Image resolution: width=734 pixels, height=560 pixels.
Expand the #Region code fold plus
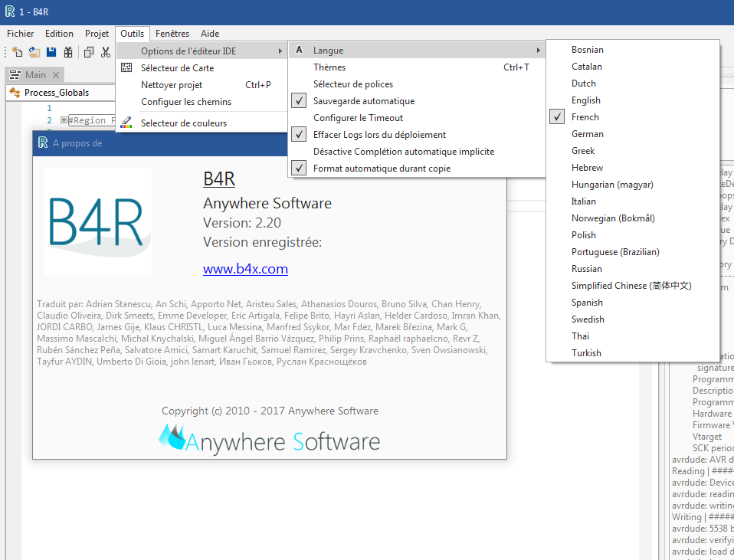click(x=64, y=120)
